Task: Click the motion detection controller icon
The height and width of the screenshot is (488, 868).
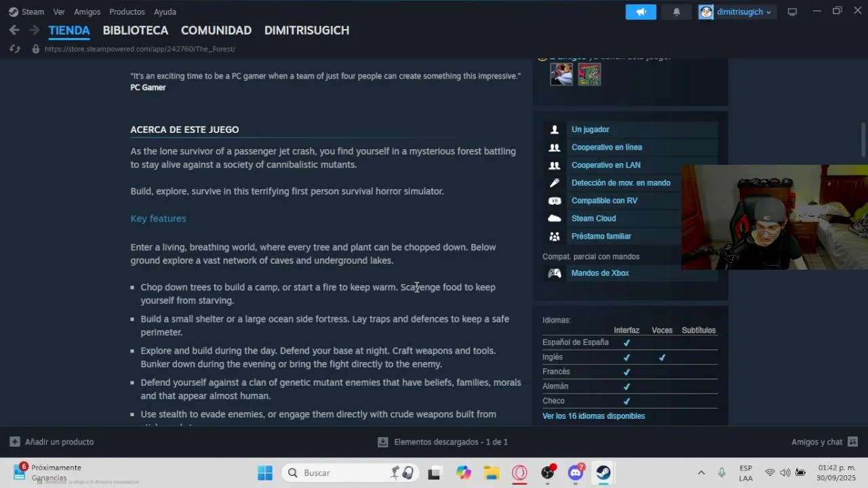Action: coord(555,183)
